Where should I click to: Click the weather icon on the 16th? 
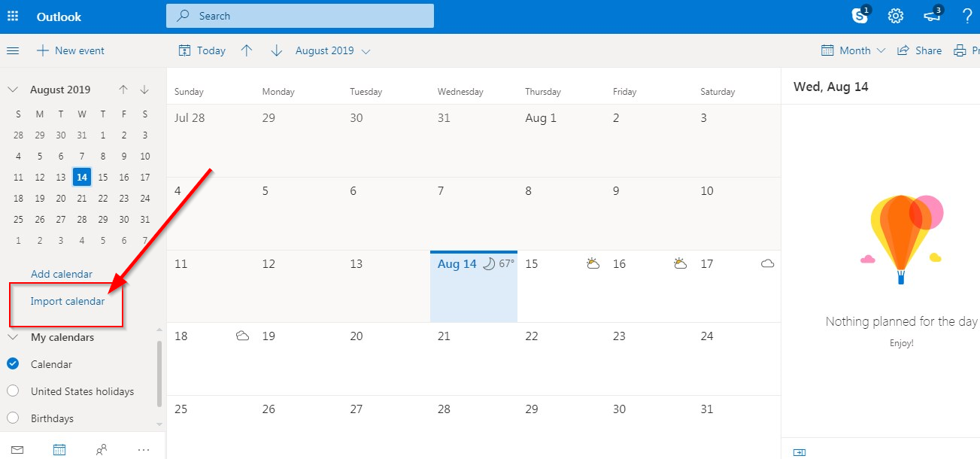coord(681,263)
